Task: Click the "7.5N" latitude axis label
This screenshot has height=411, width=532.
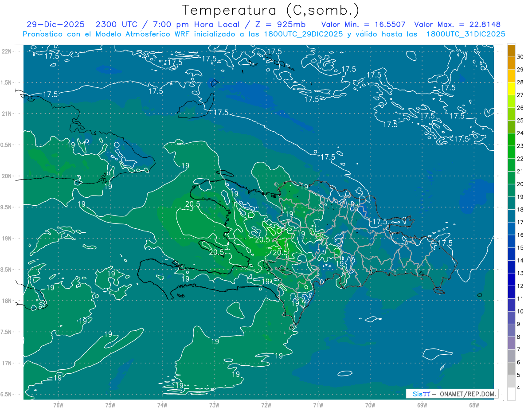Action: pyautogui.click(x=7, y=332)
